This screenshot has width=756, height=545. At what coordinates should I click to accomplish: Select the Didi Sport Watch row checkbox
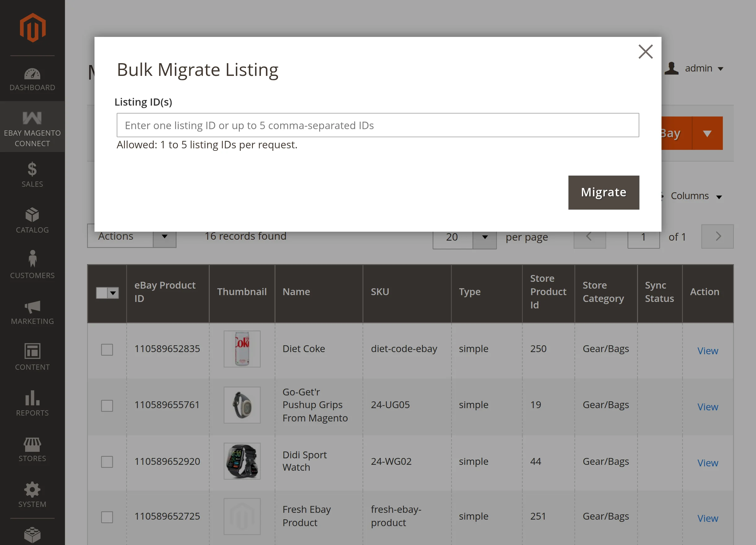107,462
